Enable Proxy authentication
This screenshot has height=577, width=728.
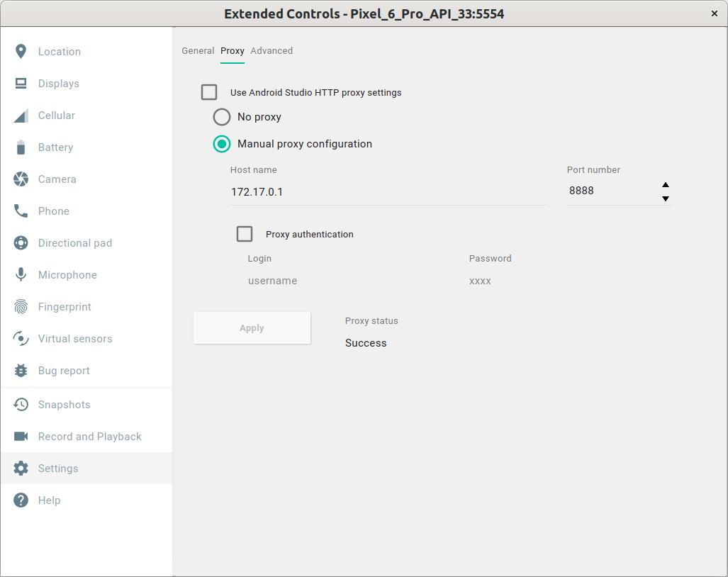coord(245,234)
